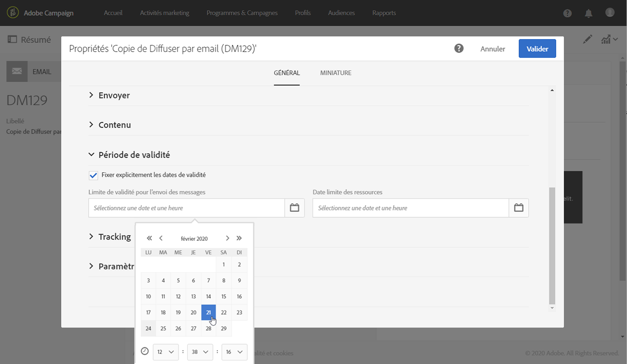The height and width of the screenshot is (364, 627).
Task: Select February 17 in calendar
Action: pyautogui.click(x=148, y=312)
